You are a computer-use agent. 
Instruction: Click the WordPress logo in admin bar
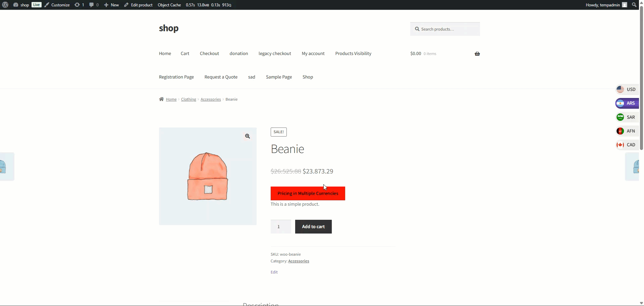tap(5, 5)
